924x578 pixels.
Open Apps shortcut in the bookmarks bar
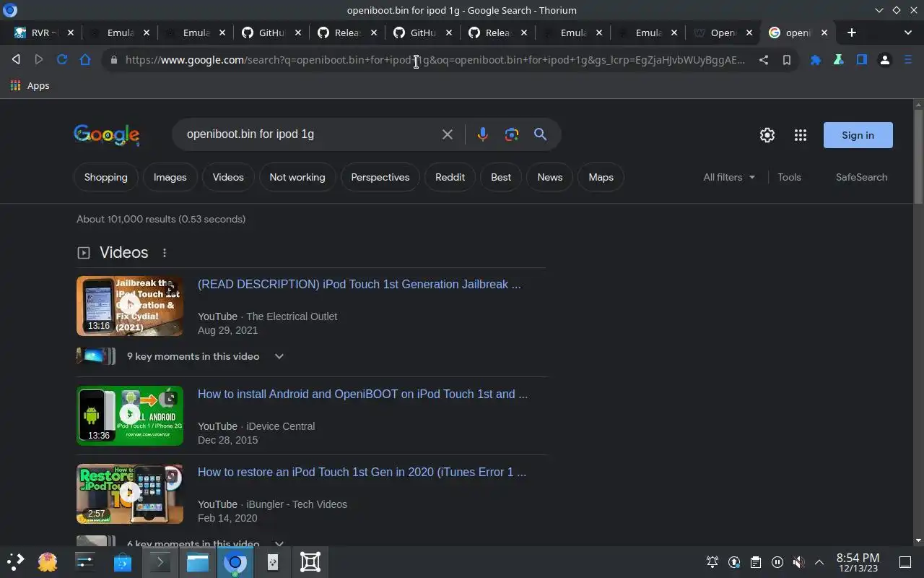coord(30,85)
